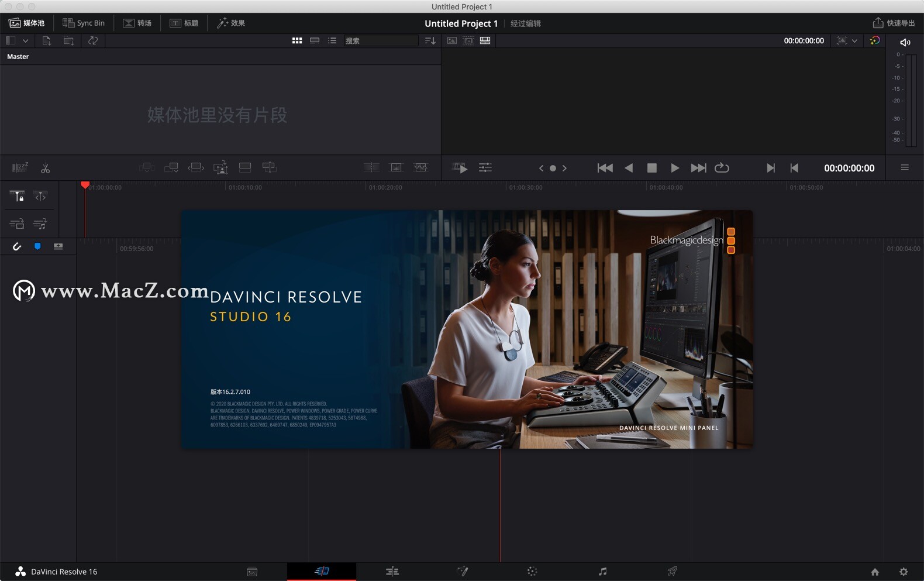Click the blue marker flag icon
The width and height of the screenshot is (924, 581).
point(37,246)
